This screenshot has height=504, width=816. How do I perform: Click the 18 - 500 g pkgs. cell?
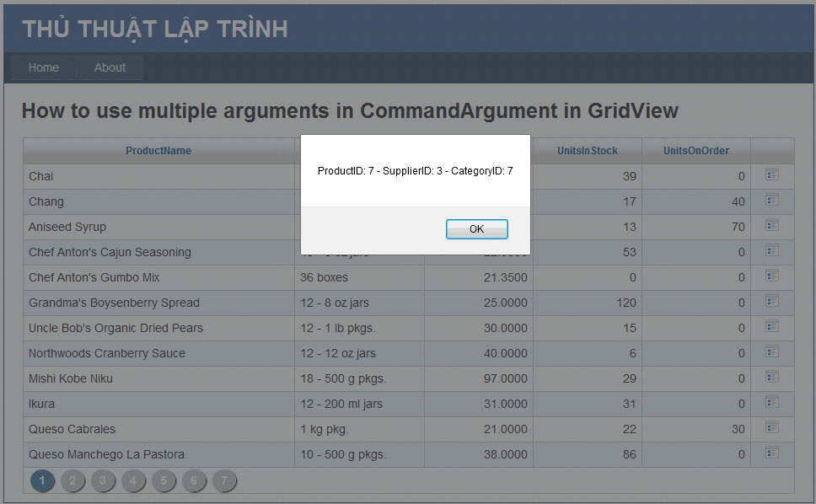coord(360,378)
